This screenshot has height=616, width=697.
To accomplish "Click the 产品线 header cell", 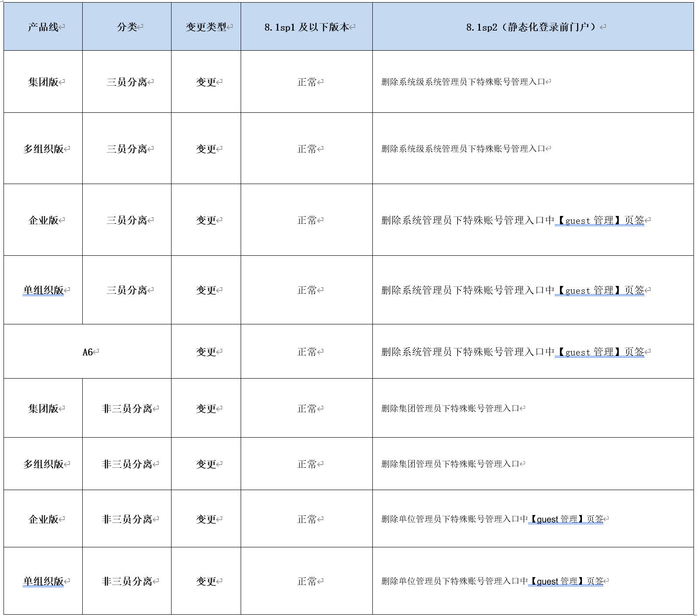I will tap(43, 27).
